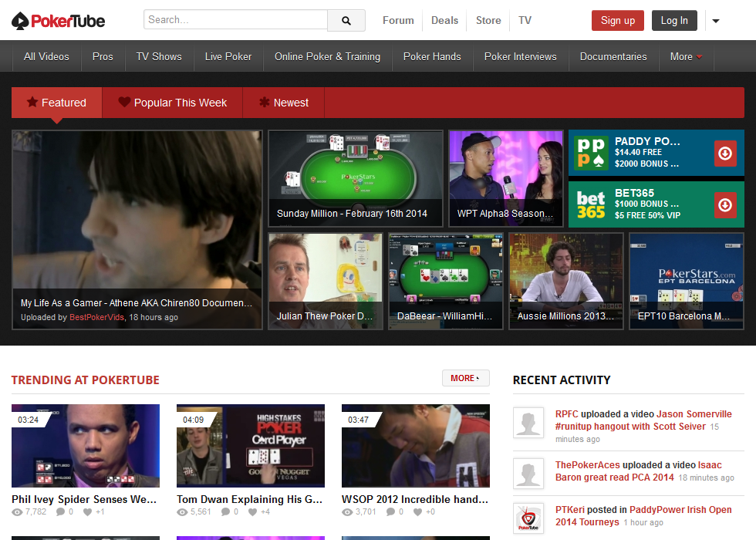Click the BestPokerVids uploader link
756x540 pixels.
96,317
